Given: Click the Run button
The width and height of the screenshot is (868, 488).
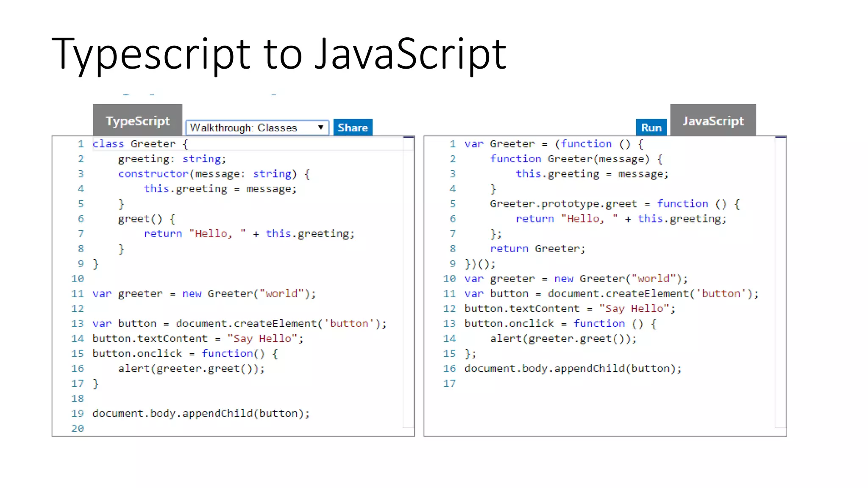Looking at the screenshot, I should 651,128.
